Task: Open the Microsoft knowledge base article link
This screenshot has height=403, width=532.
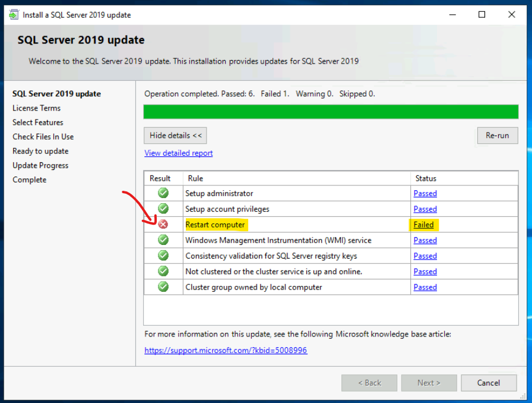Action: [226, 350]
